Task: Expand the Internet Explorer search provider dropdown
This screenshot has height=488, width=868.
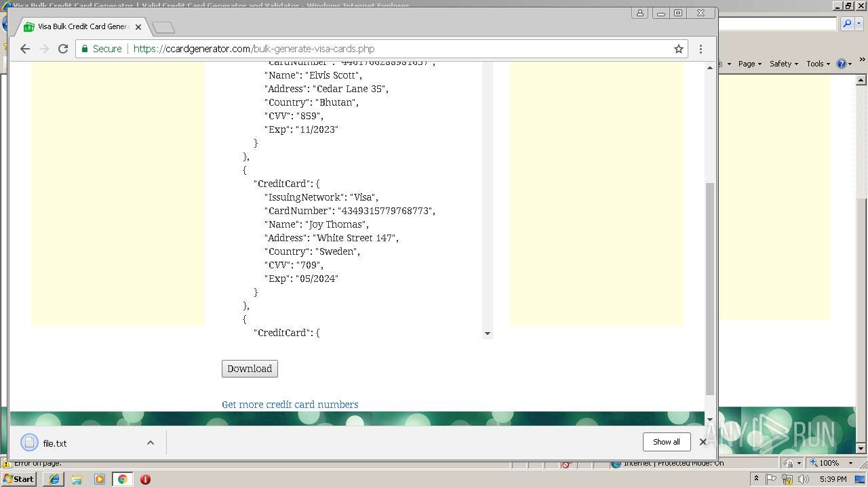Action: coord(859,24)
